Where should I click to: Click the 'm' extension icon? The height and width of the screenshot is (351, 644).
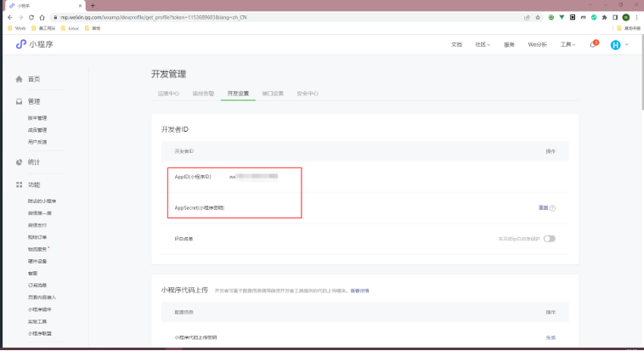(583, 17)
